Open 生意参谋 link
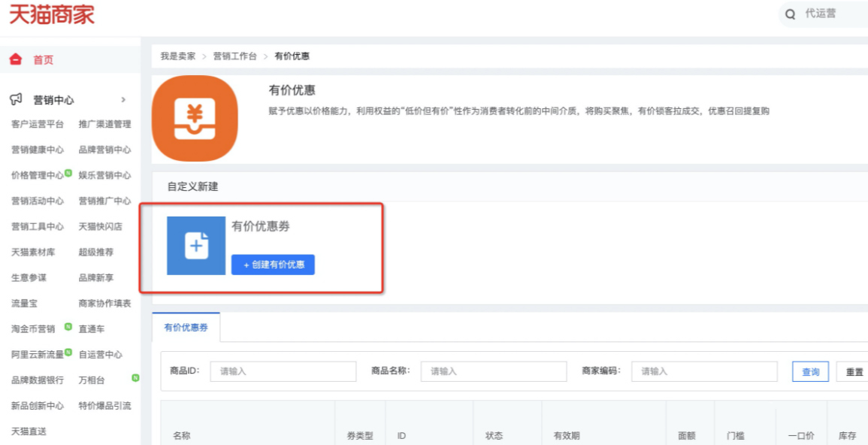The height and width of the screenshot is (445, 868). [x=29, y=278]
